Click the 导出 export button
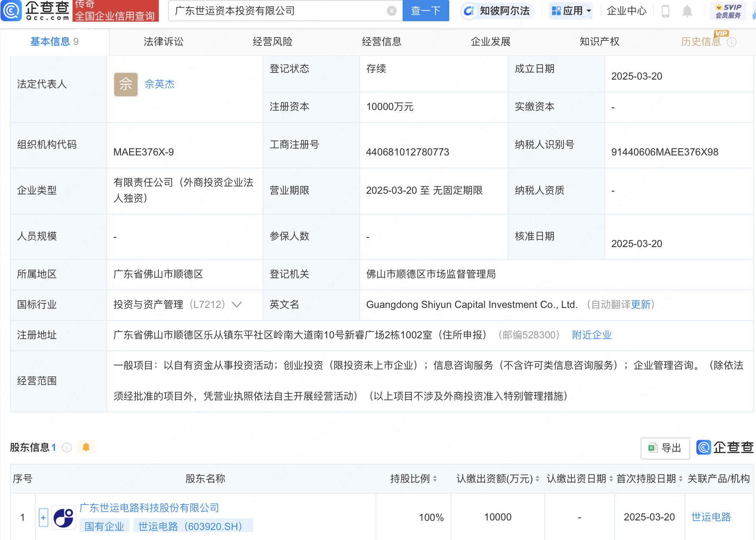The image size is (756, 540). (665, 448)
